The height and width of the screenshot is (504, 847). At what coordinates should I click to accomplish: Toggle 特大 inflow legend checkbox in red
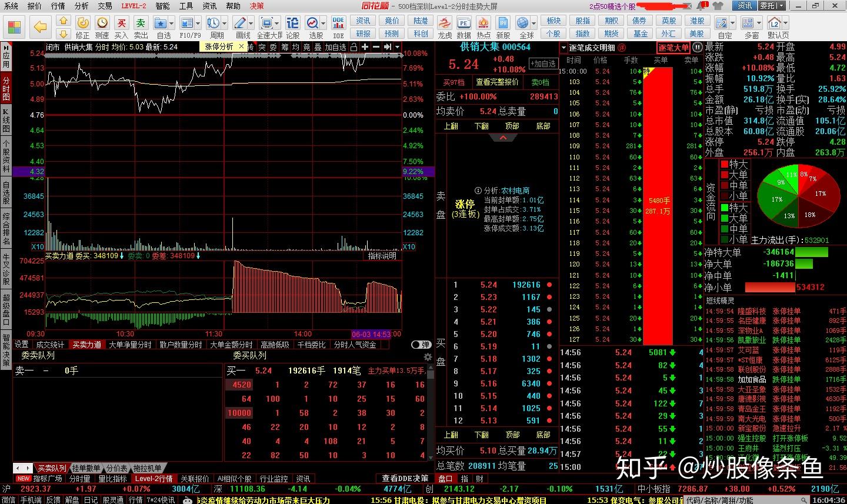click(x=725, y=165)
